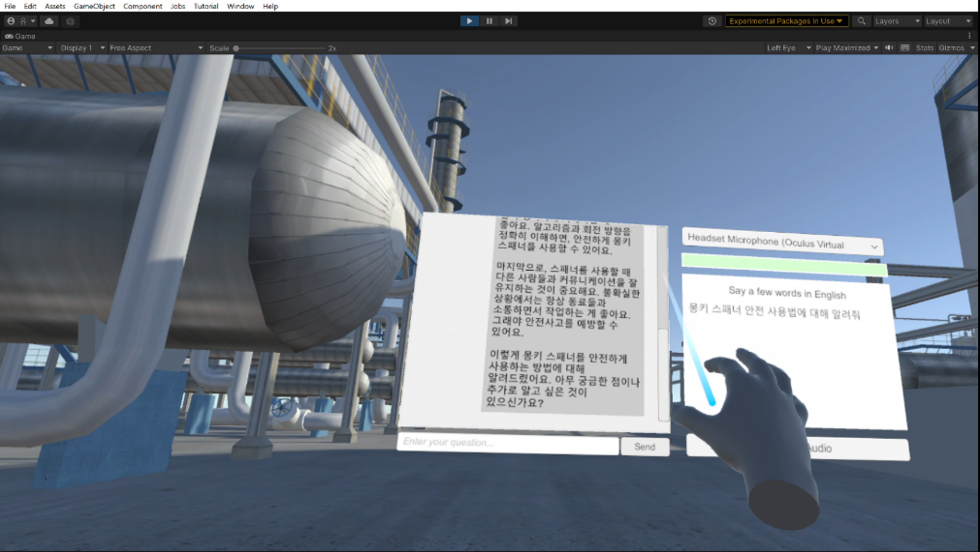This screenshot has height=552, width=980.
Task: Open the Undo History icon
Action: tap(712, 21)
